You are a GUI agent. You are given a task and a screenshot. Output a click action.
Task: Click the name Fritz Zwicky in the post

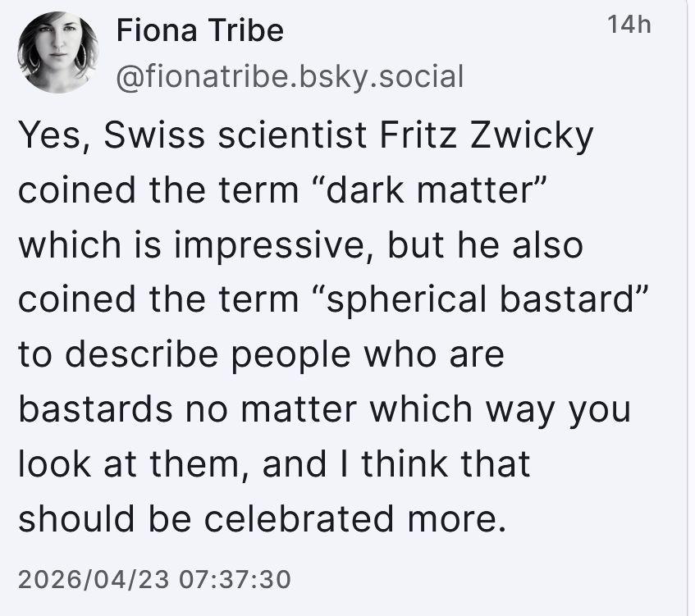(487, 135)
